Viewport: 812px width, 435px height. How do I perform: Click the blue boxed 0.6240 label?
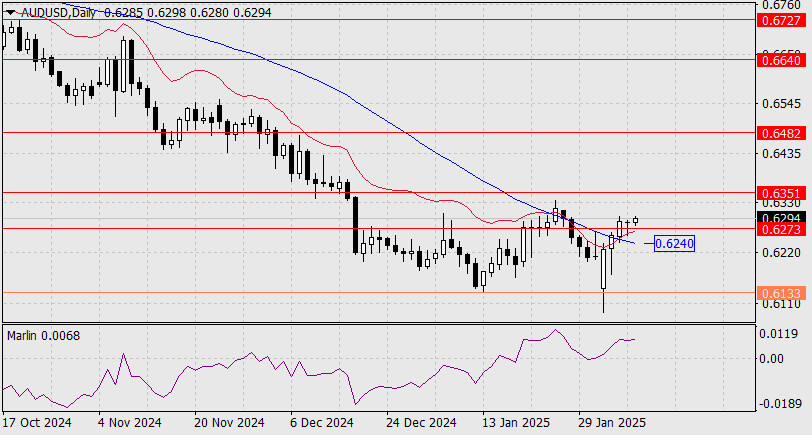(x=674, y=243)
